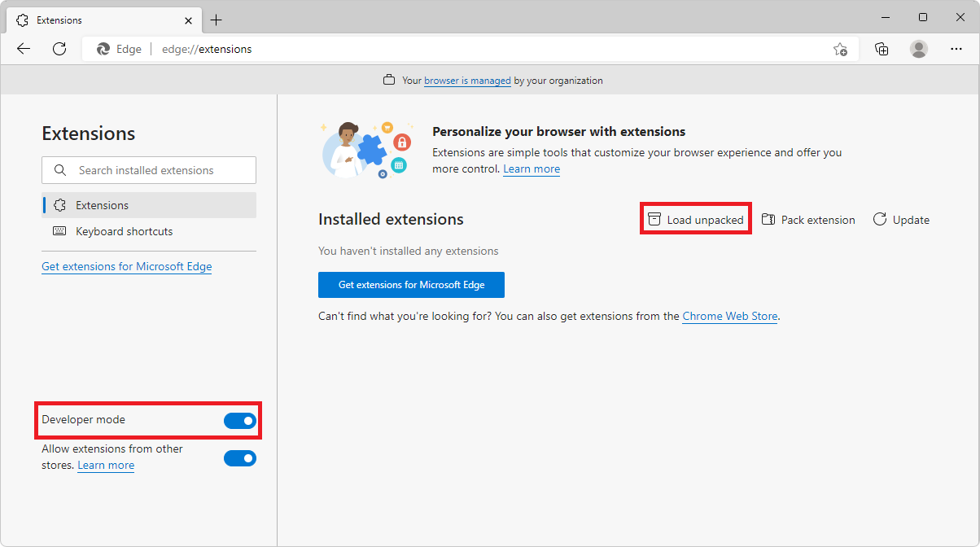The image size is (980, 547).
Task: Open the Settings and more menu
Action: coord(956,49)
